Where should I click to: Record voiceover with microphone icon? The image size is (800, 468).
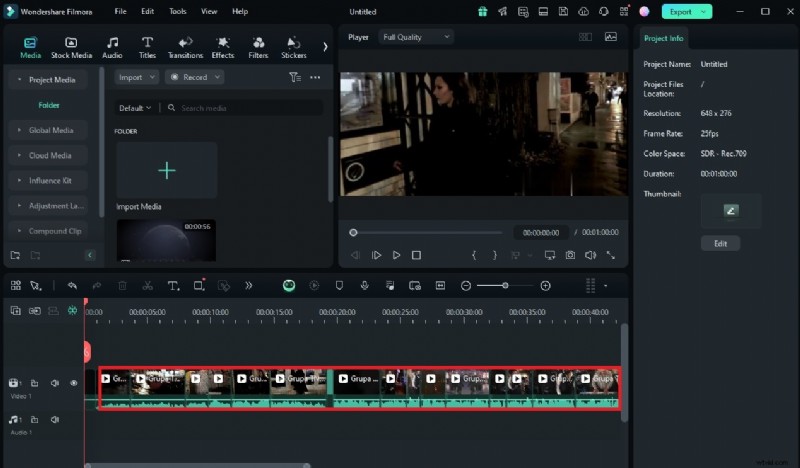tap(364, 286)
